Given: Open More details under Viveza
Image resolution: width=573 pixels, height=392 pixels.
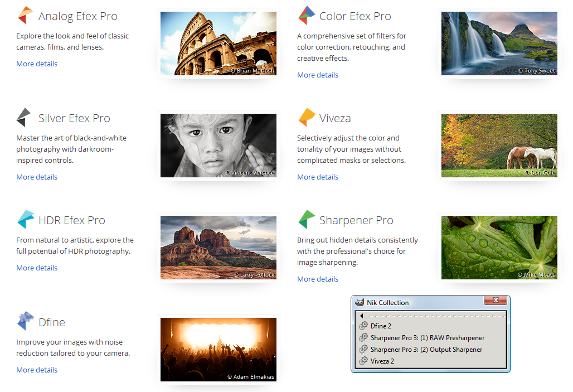Looking at the screenshot, I should (x=318, y=177).
